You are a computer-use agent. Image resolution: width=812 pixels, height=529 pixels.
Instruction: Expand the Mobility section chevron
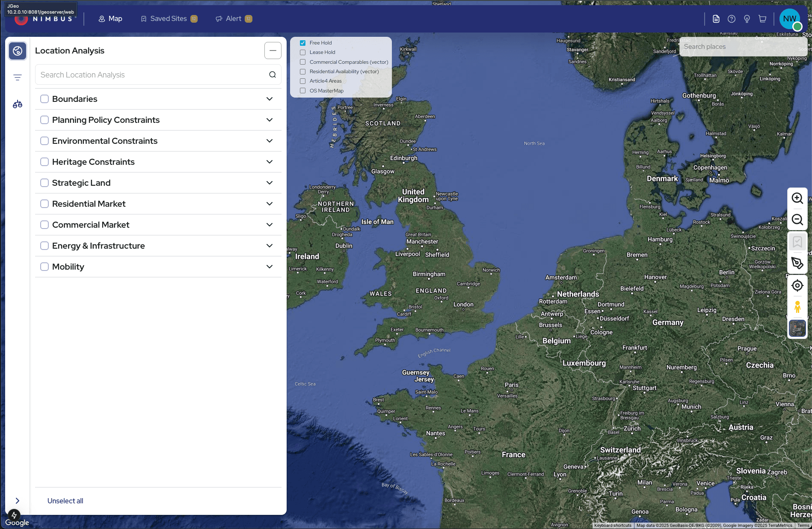tap(270, 267)
